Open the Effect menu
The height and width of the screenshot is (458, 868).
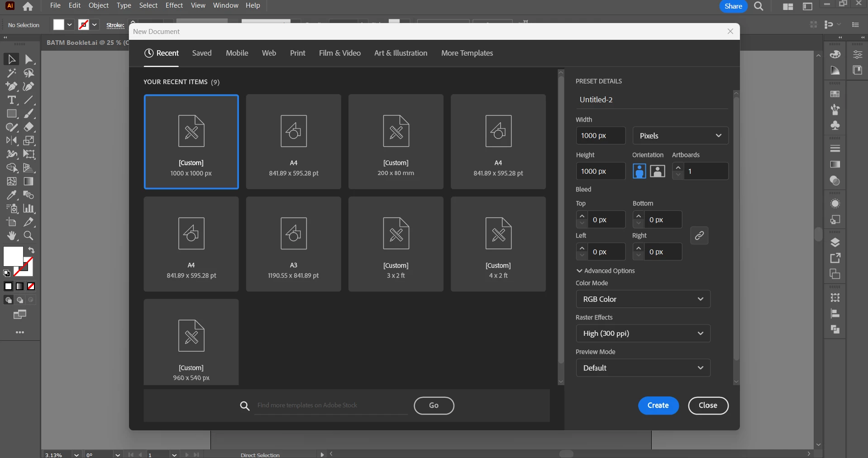[174, 5]
